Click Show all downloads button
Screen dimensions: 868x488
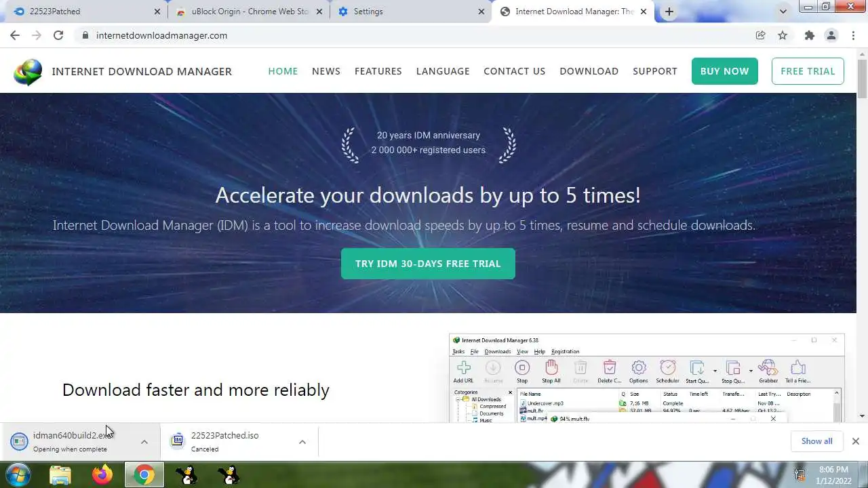(x=816, y=441)
